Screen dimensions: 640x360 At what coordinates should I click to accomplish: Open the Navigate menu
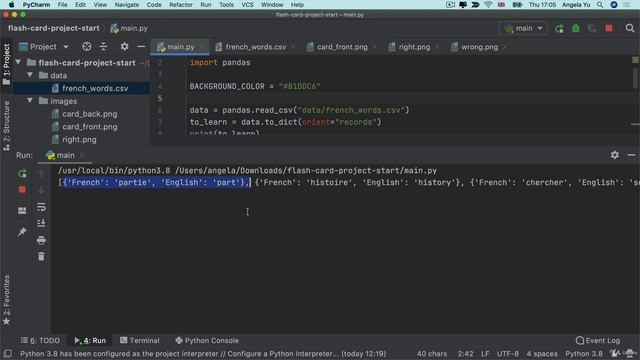127,5
